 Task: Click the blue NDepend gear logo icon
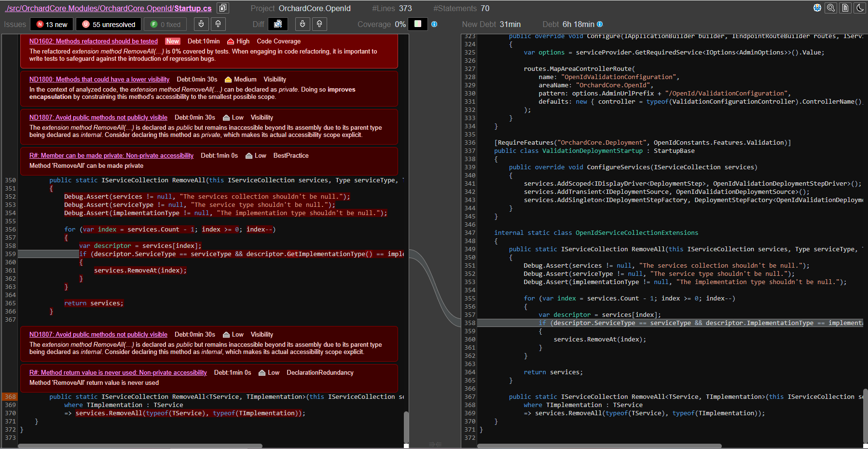(x=817, y=8)
